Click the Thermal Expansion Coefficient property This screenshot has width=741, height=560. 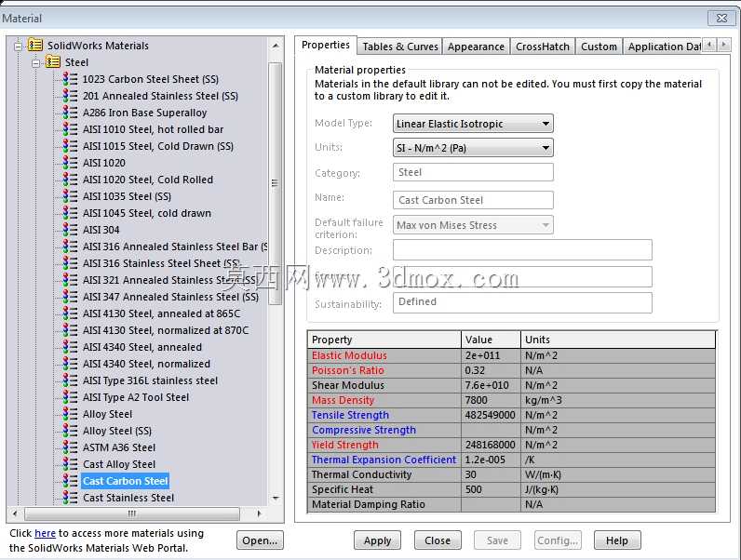384,460
